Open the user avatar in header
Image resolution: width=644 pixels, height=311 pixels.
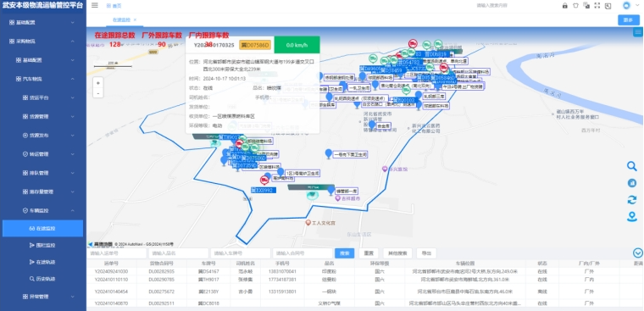point(626,6)
